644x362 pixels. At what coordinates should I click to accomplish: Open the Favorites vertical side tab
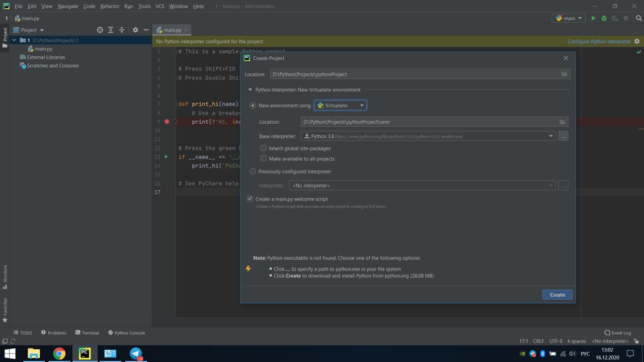(x=5, y=310)
